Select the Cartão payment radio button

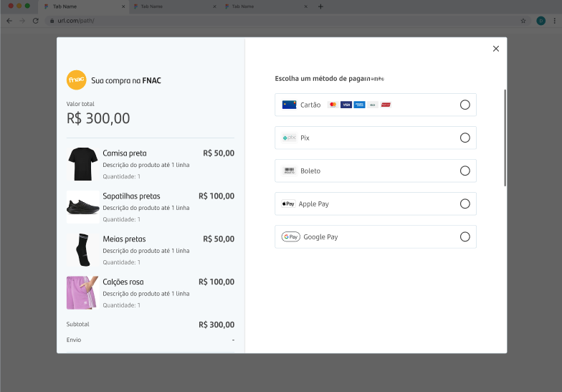[465, 105]
